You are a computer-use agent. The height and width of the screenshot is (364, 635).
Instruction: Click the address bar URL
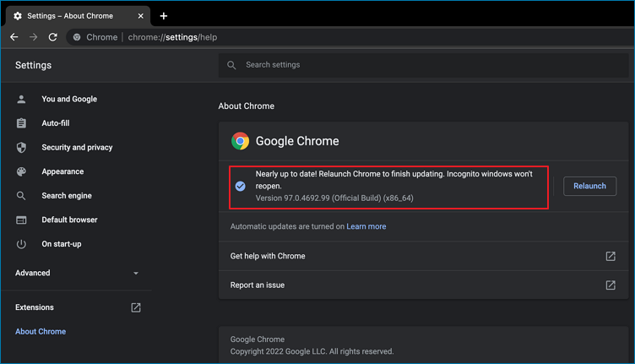(x=172, y=37)
